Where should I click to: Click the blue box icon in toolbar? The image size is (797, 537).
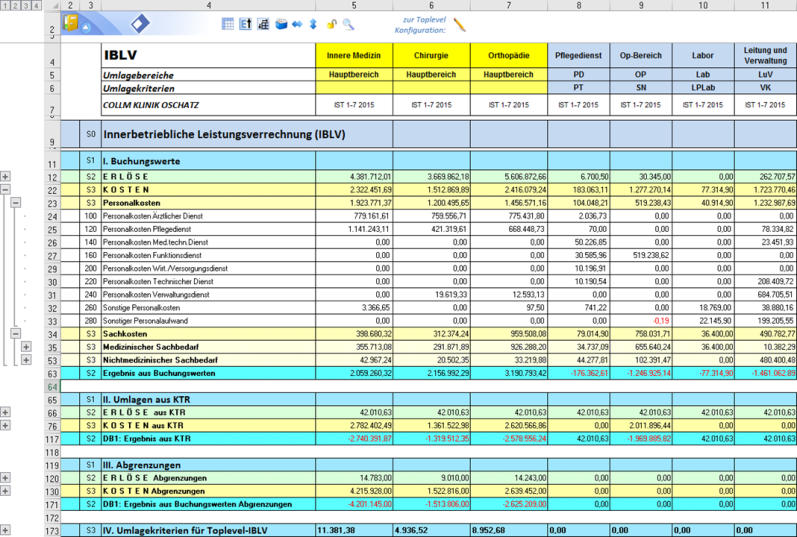281,23
